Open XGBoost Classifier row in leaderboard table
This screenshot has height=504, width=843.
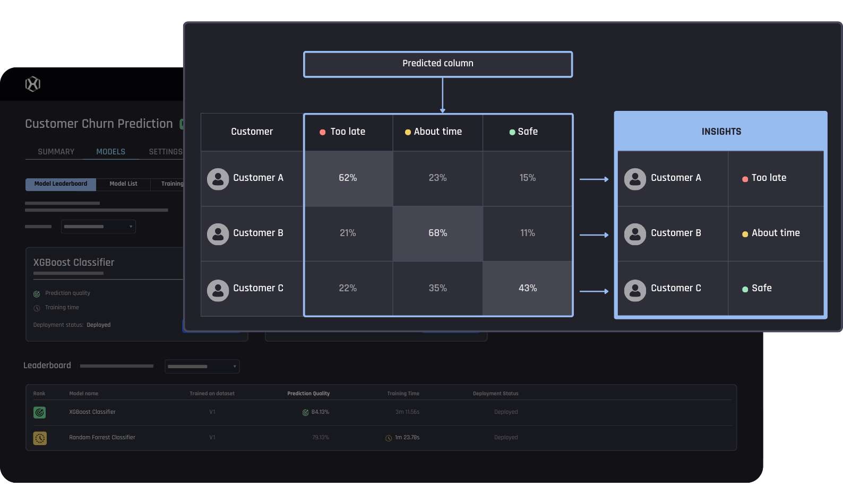381,412
